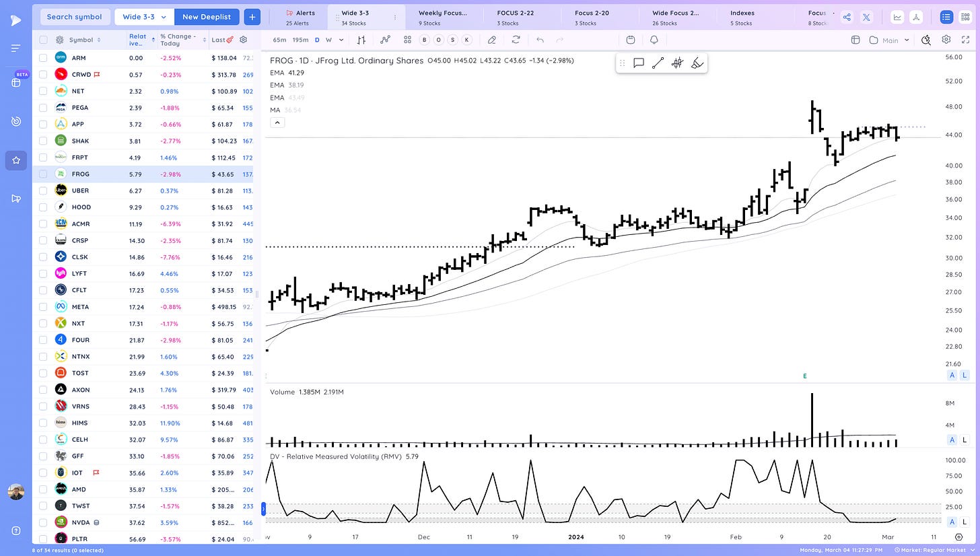Check the box for NET row
The width and height of the screenshot is (980, 556).
tap(43, 91)
